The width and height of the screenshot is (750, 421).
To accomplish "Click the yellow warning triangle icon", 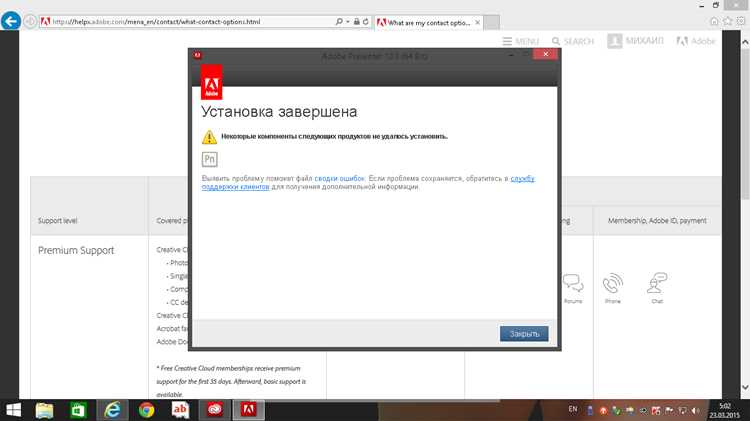I will point(209,137).
